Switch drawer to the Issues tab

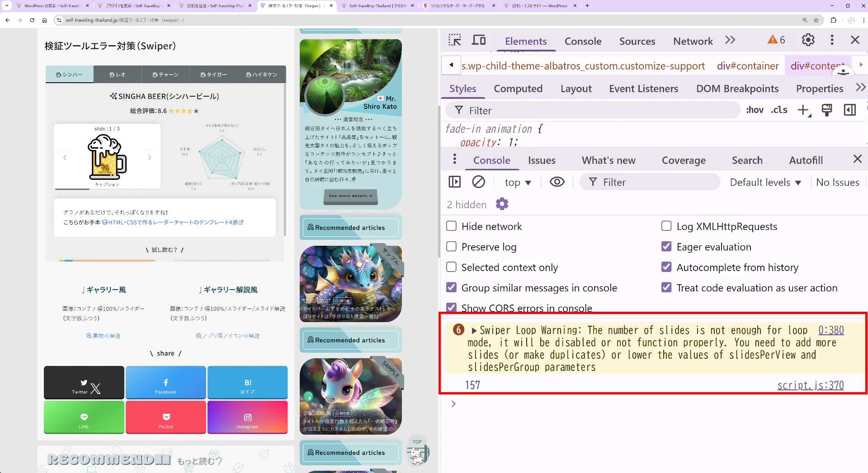point(542,160)
